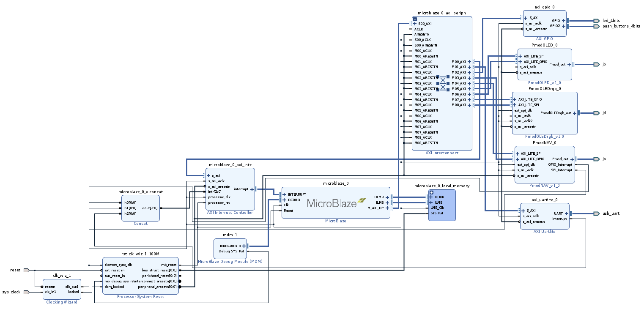Select peripheral_aresetn[0:0] pin

(157, 287)
